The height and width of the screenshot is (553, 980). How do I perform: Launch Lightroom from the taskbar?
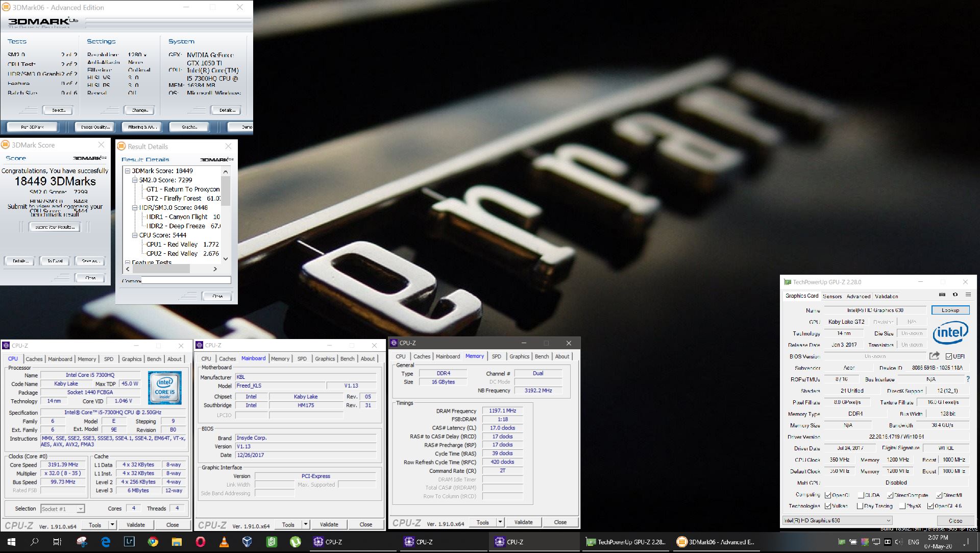129,542
